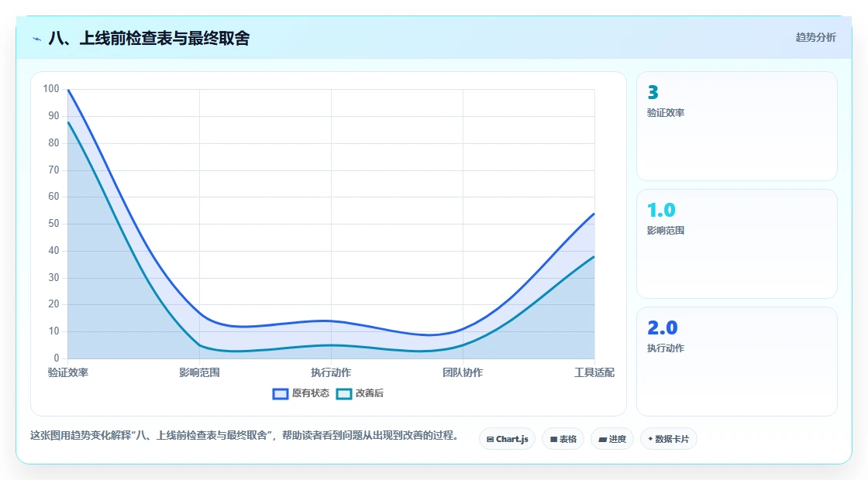
Task: Click the 趋势分析 label in the header
Action: point(815,38)
